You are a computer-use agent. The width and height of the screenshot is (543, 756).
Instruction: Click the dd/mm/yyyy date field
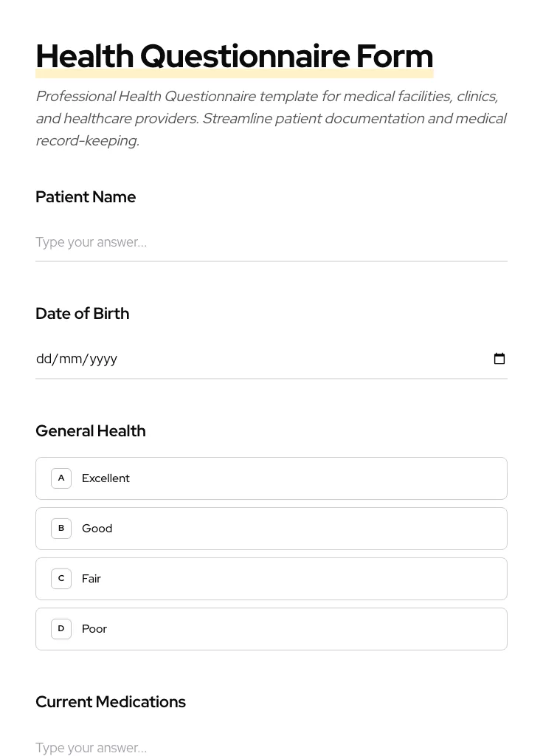pyautogui.click(x=148, y=359)
